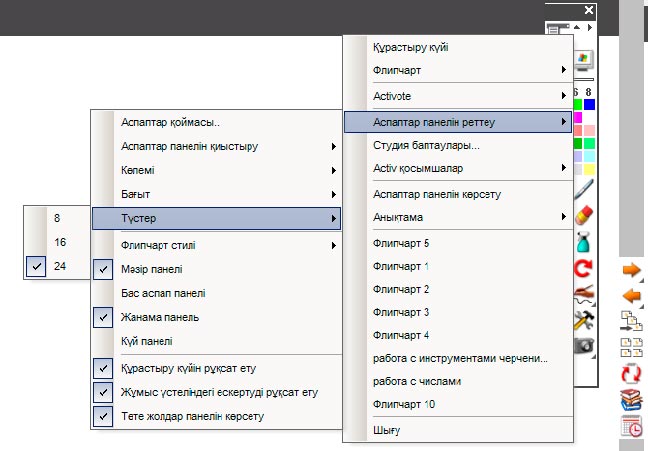Screen dimensions: 648x451
Task: Click the calendar clock icon
Action: pyautogui.click(x=631, y=426)
